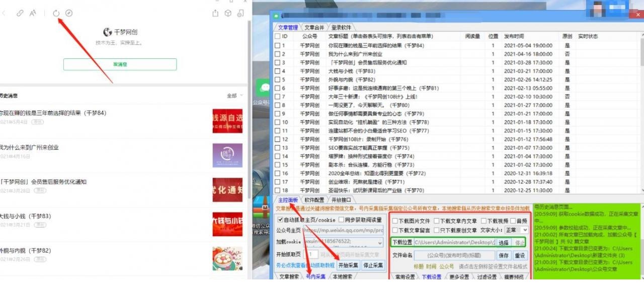
Task: Click the green WeChat icon on desktop
Action: click(264, 88)
